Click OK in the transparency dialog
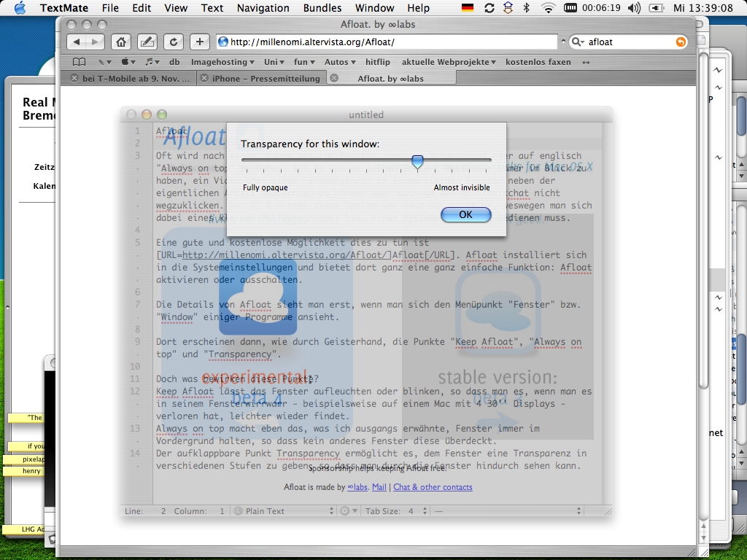This screenshot has width=747, height=560. point(466,215)
